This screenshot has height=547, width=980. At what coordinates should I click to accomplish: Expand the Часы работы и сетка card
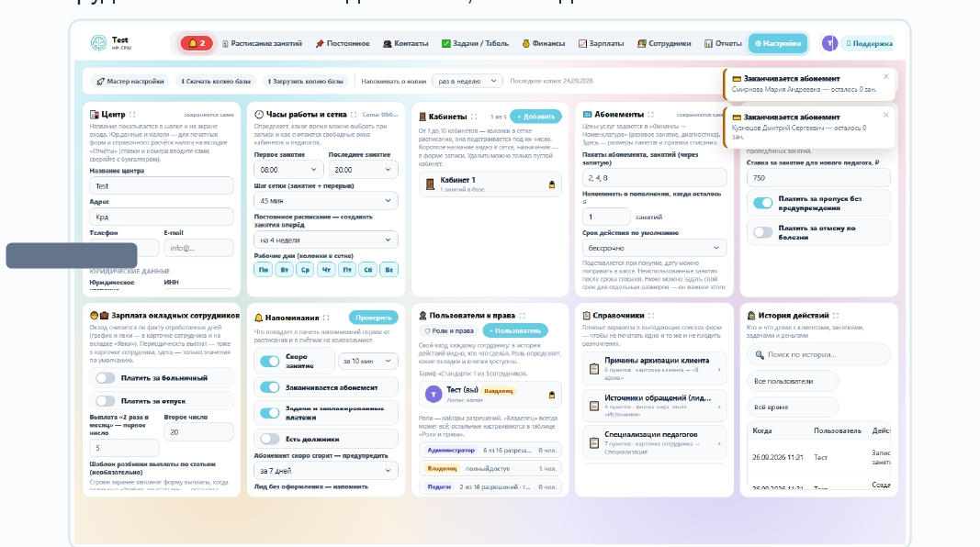[354, 115]
